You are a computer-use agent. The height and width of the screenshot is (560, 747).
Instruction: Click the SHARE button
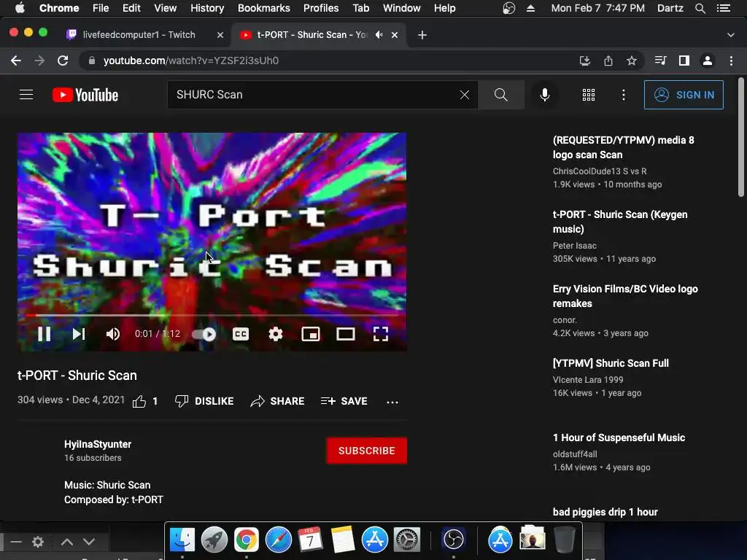[x=277, y=402]
